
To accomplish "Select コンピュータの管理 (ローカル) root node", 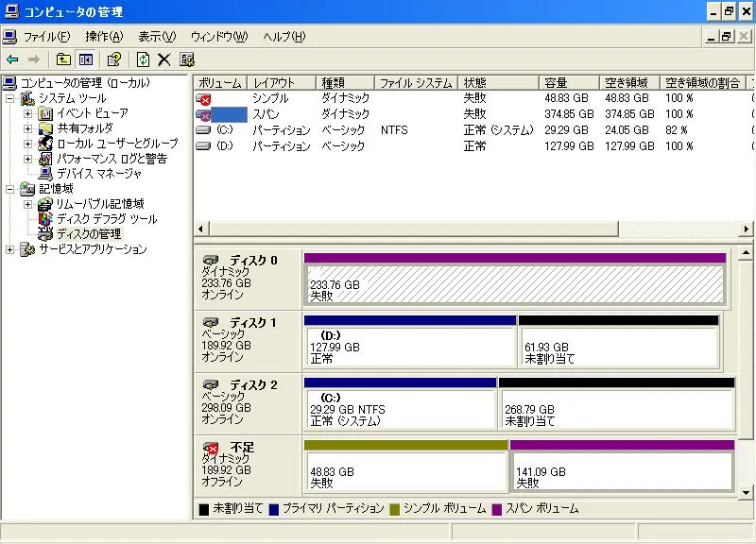I will click(85, 83).
